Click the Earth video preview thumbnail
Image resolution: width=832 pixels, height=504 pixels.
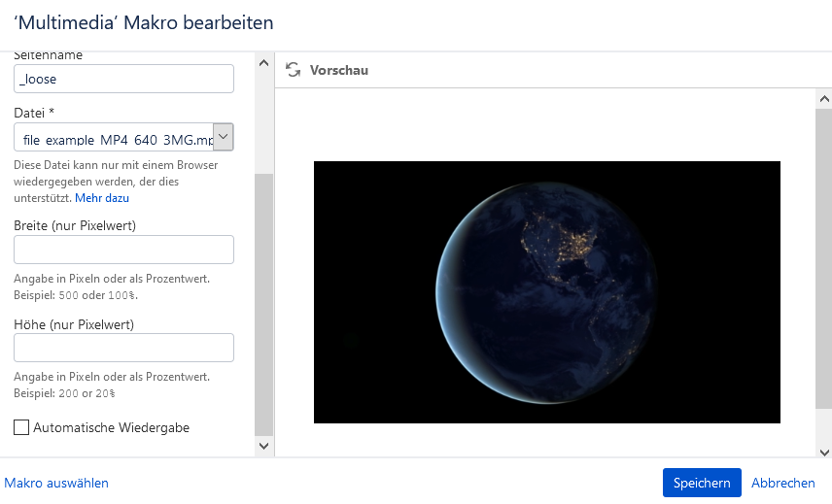click(x=547, y=292)
